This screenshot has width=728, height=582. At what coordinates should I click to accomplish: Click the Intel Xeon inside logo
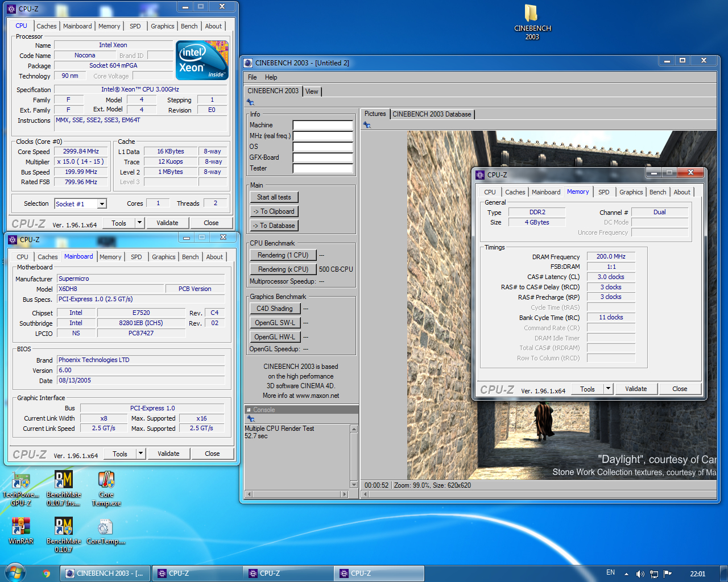pyautogui.click(x=202, y=60)
